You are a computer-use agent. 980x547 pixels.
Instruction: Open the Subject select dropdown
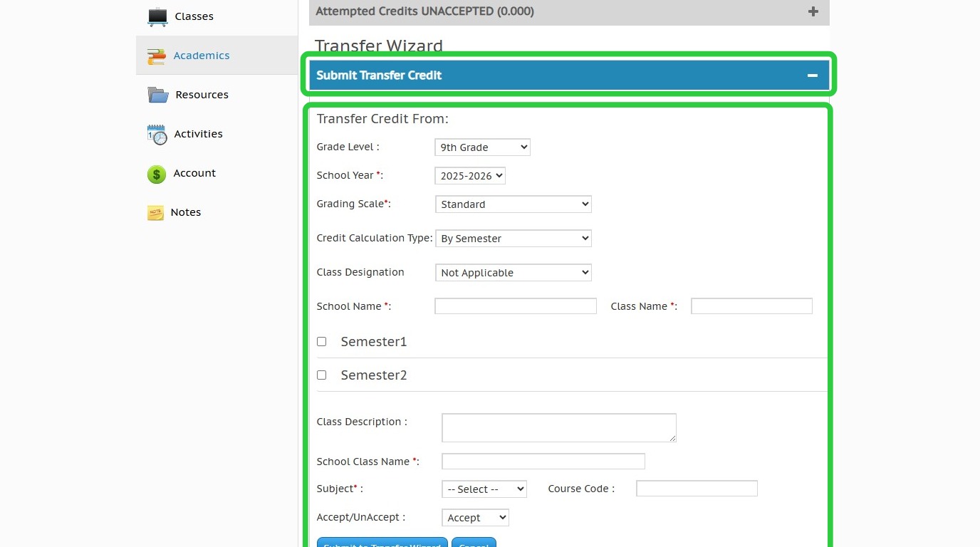pos(484,489)
